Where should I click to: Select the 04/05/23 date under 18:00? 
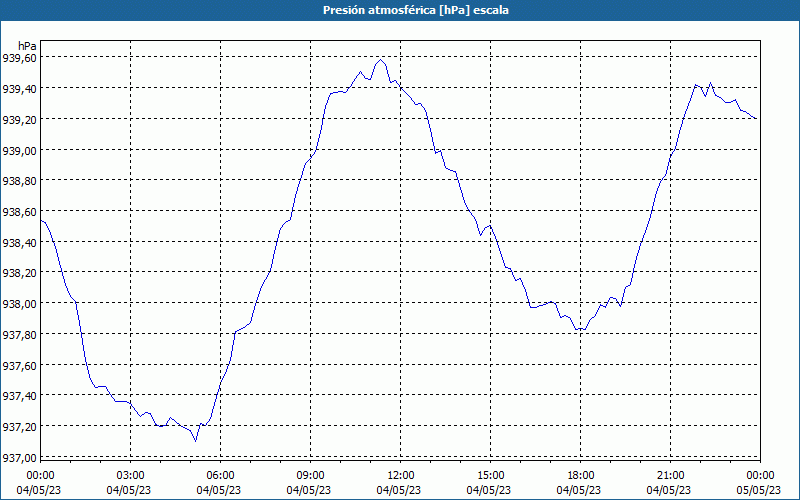coord(581,490)
